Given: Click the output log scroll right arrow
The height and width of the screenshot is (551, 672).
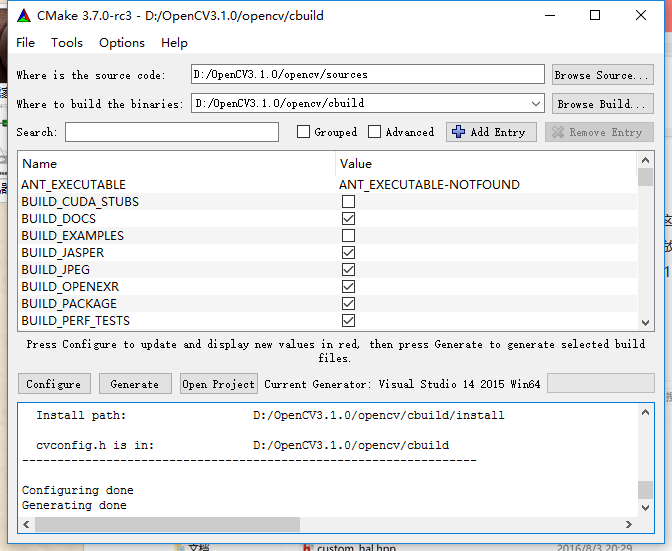Looking at the screenshot, I should [x=629, y=524].
